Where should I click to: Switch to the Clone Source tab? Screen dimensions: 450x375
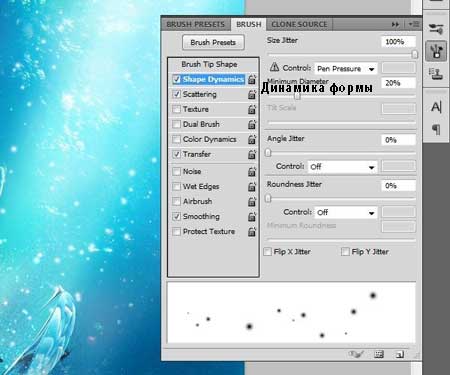click(299, 24)
